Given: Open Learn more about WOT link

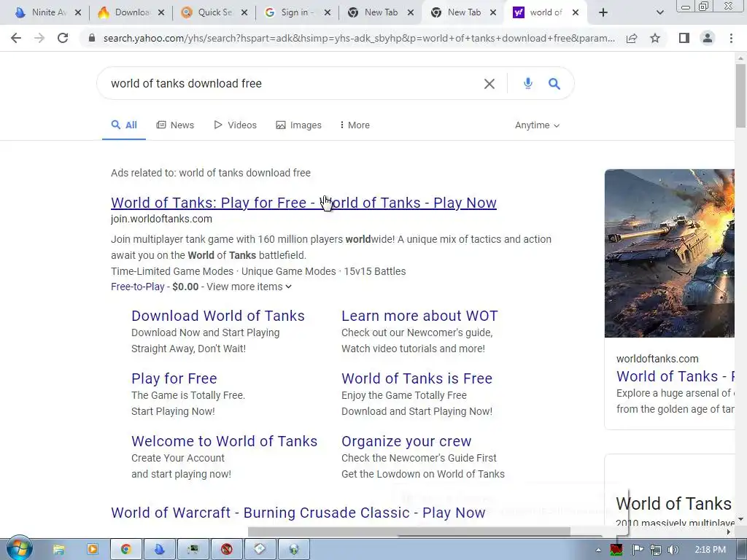Looking at the screenshot, I should click(x=419, y=316).
